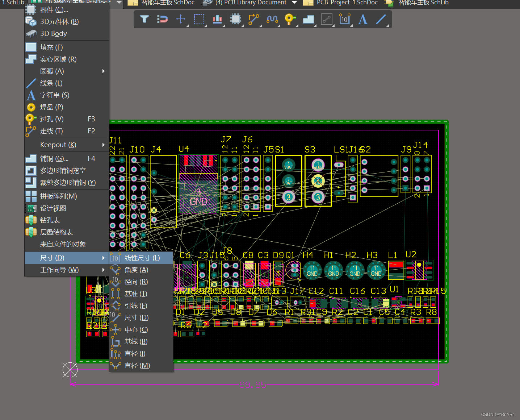The height and width of the screenshot is (420, 520).
Task: Select the length tuning wave toolbar icon
Action: tap(272, 19)
